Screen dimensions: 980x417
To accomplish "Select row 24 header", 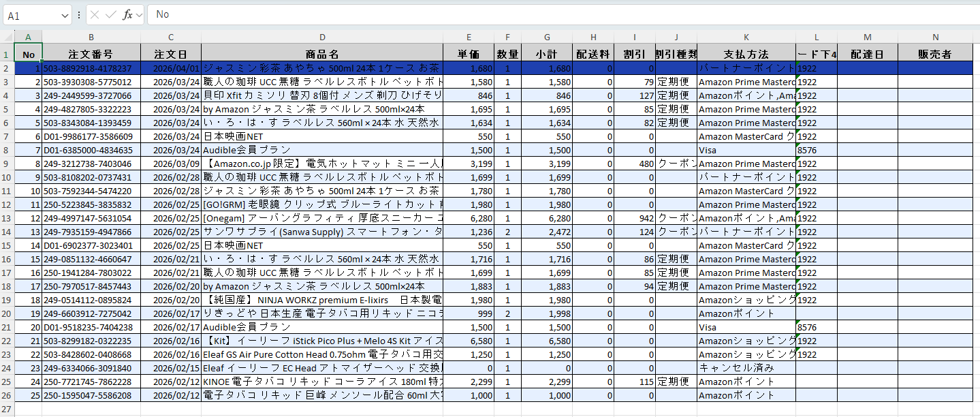I will pyautogui.click(x=7, y=368).
